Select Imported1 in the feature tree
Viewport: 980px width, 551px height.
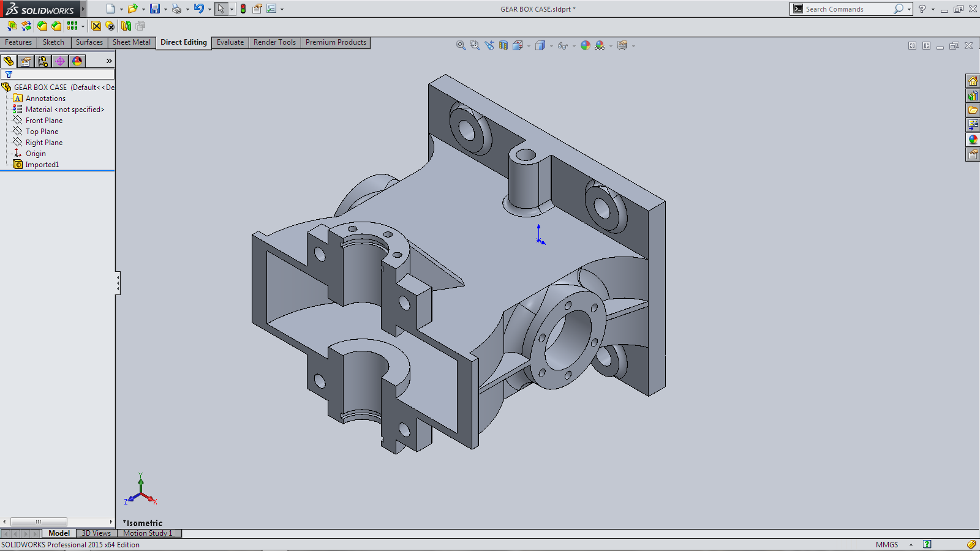pos(42,165)
